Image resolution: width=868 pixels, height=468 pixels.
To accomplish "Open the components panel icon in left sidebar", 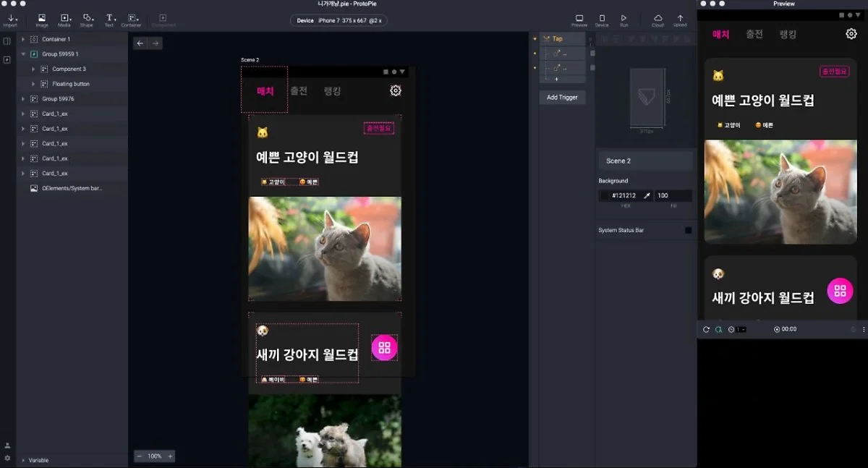I will coord(7,59).
